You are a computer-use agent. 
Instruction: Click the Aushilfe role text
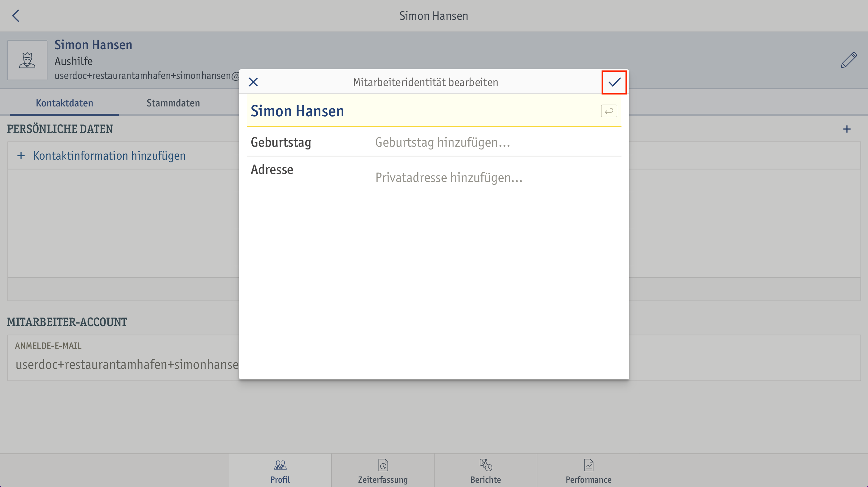point(73,61)
